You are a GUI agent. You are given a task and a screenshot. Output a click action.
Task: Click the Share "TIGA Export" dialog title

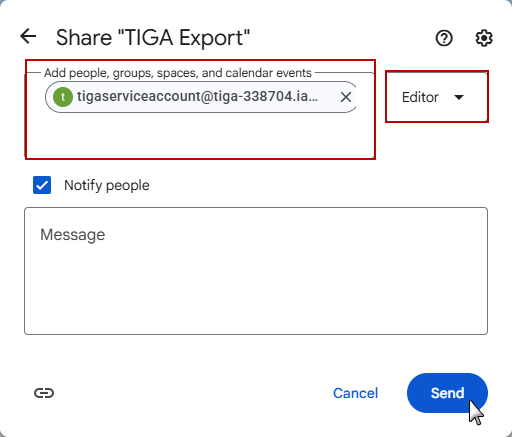(153, 37)
